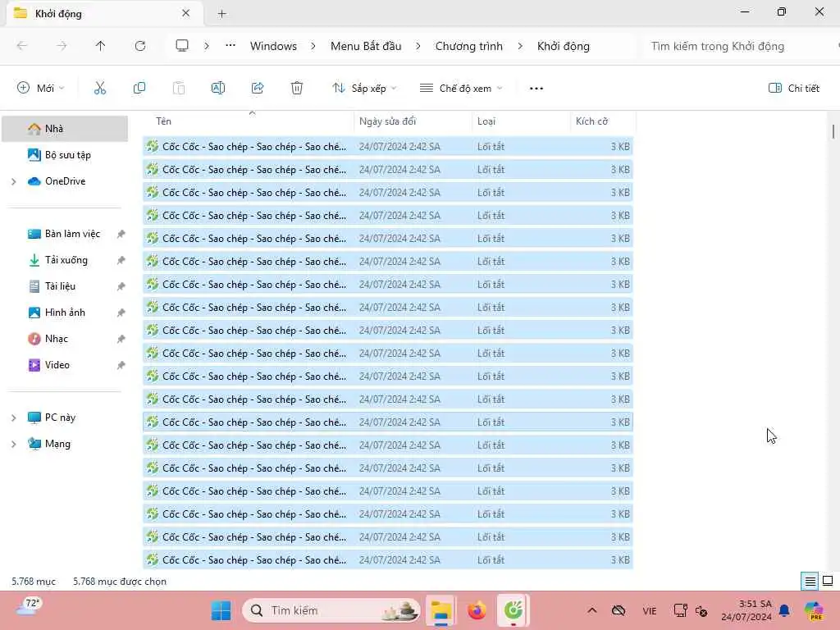840x630 pixels.
Task: Show hidden tray icons chevron
Action: (x=592, y=610)
